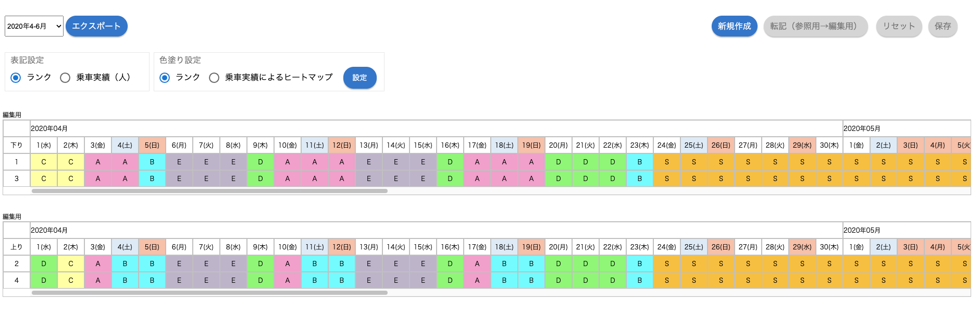Open the 2020年4-6月 period dropdown
The height and width of the screenshot is (311, 980).
click(x=34, y=26)
